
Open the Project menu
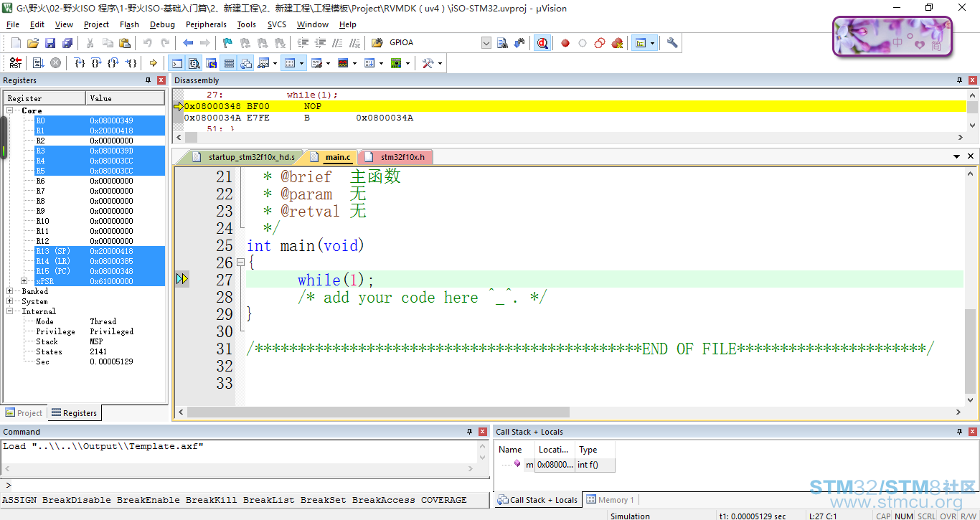(96, 24)
